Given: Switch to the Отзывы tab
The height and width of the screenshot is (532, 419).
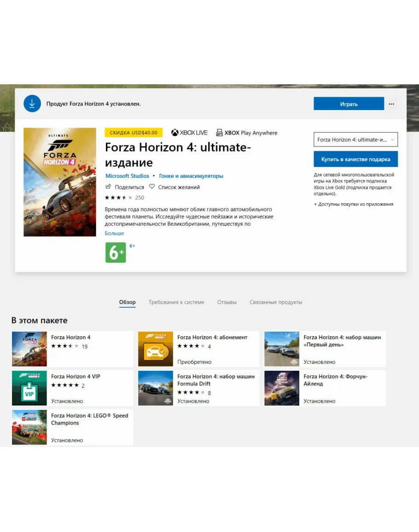Looking at the screenshot, I should [227, 302].
